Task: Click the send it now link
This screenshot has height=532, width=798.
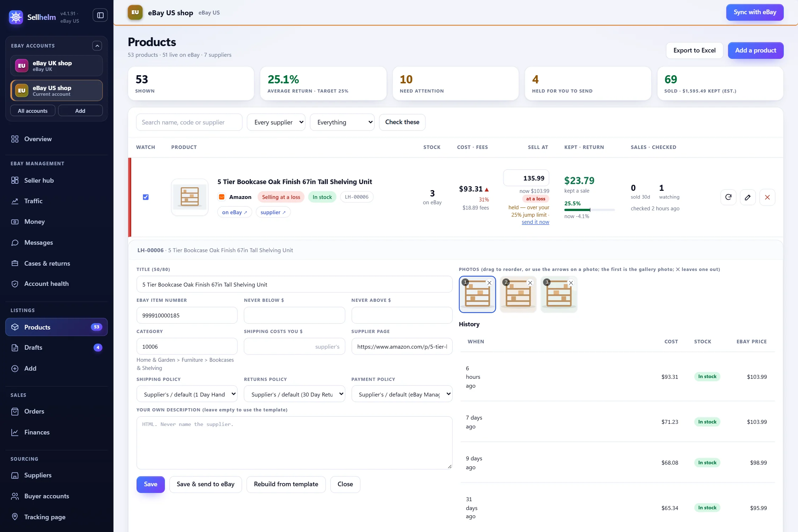Action: point(535,222)
